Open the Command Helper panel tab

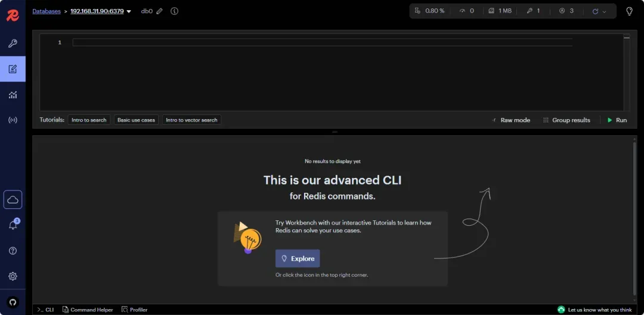click(x=88, y=310)
